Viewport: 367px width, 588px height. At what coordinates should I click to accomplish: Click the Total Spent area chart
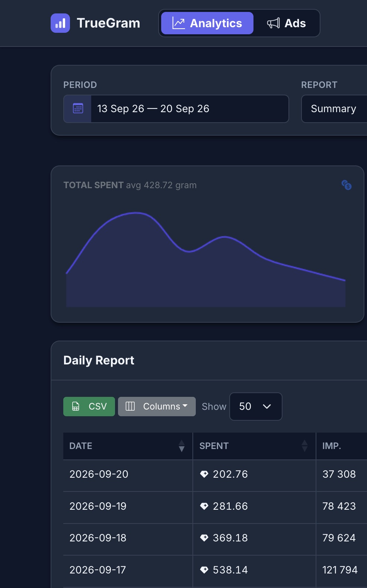point(206,260)
